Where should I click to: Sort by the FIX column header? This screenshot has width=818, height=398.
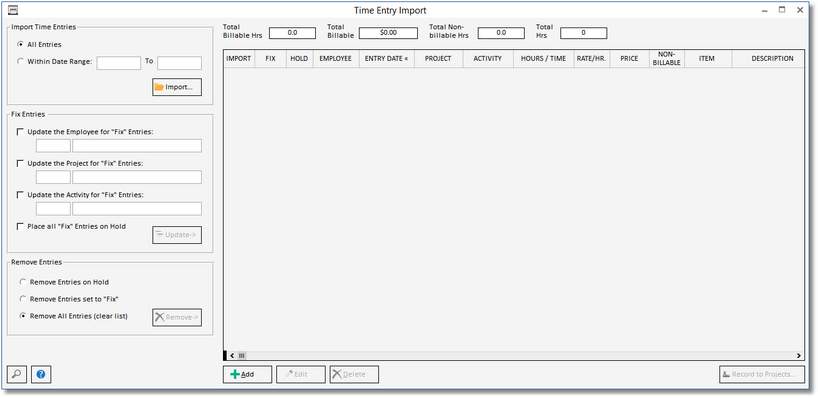[270, 58]
